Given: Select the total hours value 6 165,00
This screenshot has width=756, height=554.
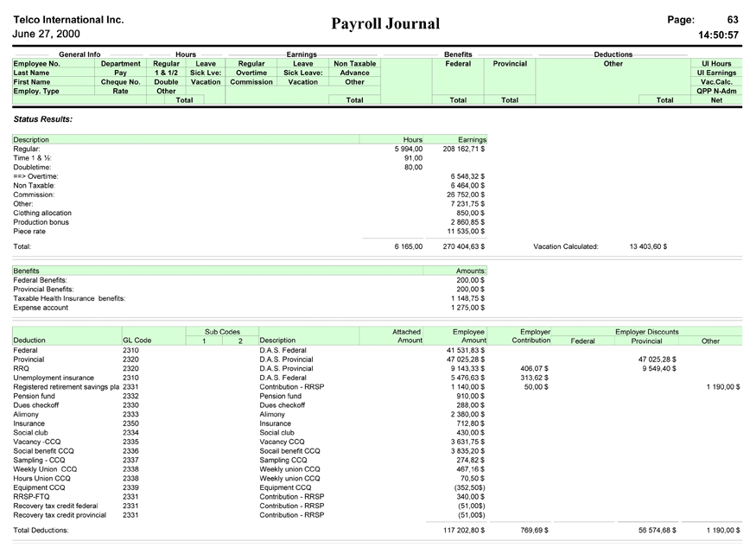Looking at the screenshot, I should 408,246.
